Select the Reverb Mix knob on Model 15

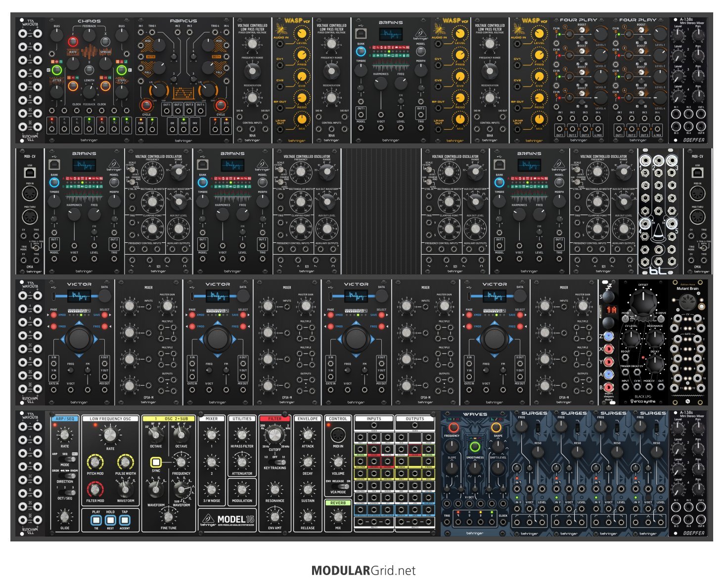click(x=338, y=517)
